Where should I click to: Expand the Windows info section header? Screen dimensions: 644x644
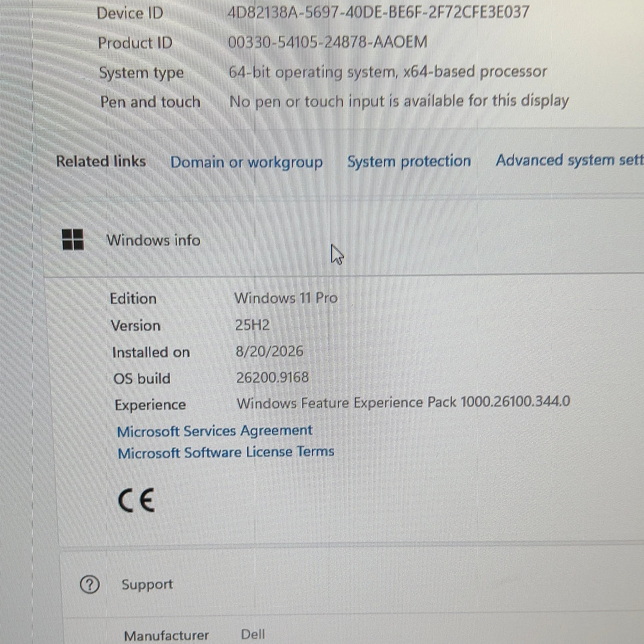click(343, 240)
